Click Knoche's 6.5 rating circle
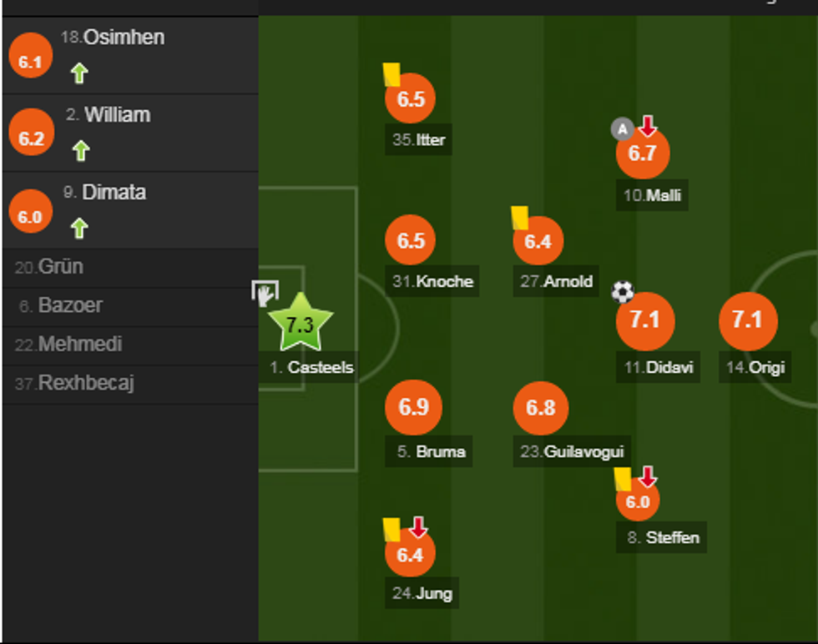The width and height of the screenshot is (818, 644). 411,240
